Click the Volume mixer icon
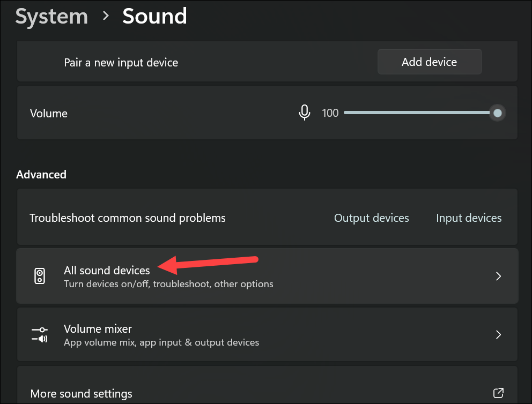Viewport: 532px width, 404px height. point(40,334)
